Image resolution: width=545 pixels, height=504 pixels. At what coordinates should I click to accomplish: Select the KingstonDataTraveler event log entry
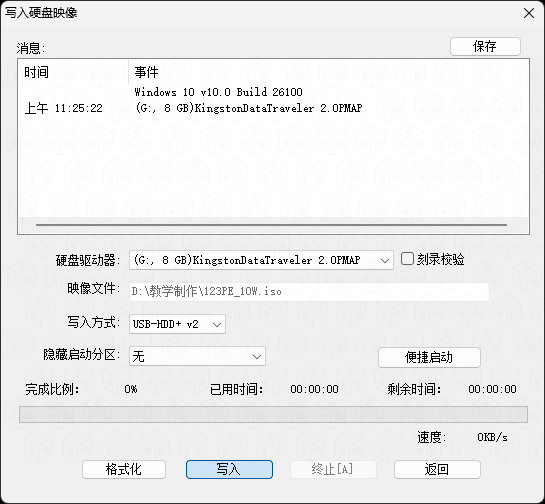249,108
